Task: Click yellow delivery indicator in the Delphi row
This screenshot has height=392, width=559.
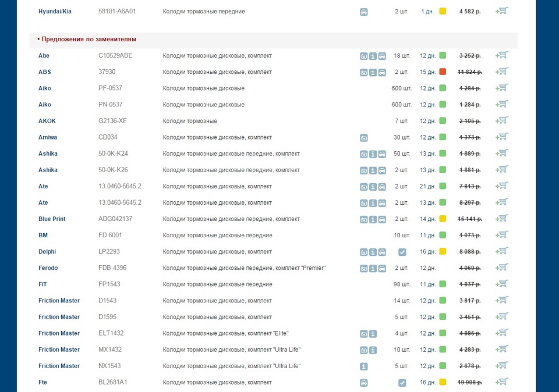Action: [x=443, y=251]
